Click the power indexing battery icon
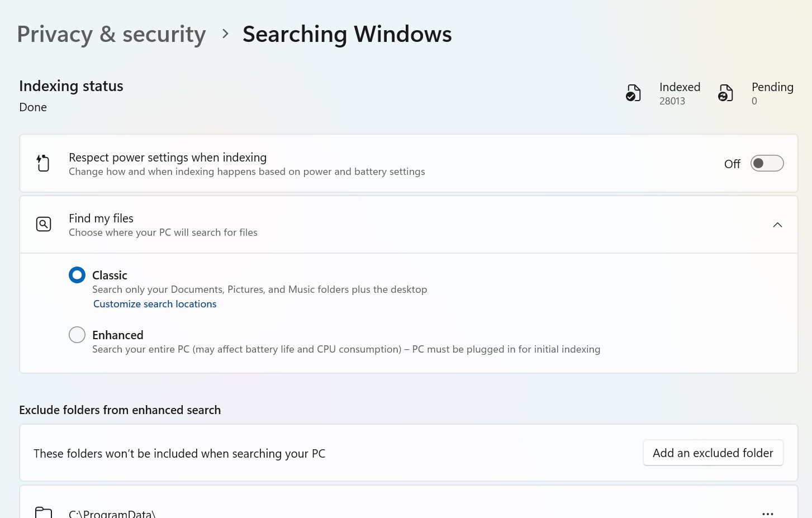The width and height of the screenshot is (812, 518). (x=43, y=163)
